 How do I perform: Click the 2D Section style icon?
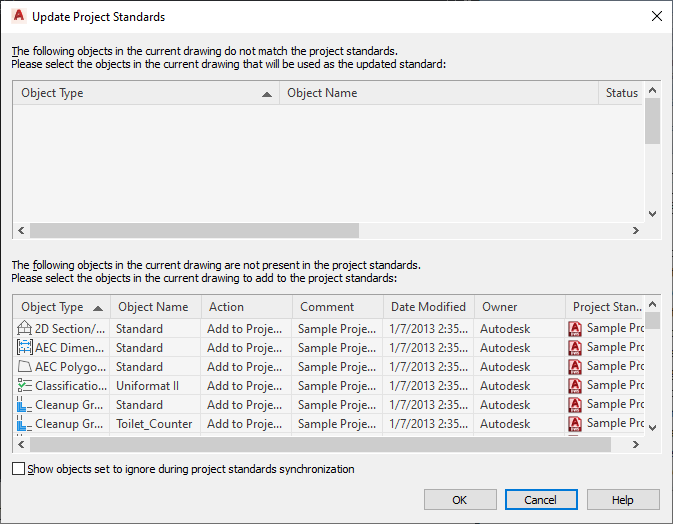25,329
